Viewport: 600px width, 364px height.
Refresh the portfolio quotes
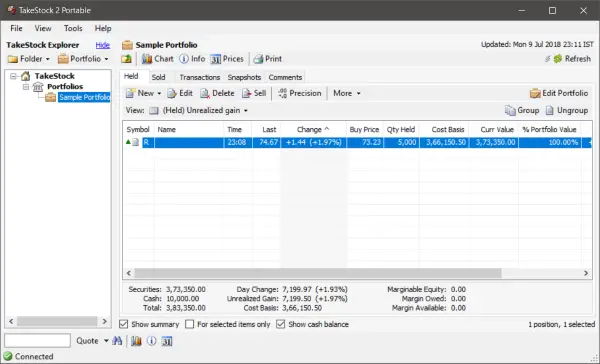[572, 59]
